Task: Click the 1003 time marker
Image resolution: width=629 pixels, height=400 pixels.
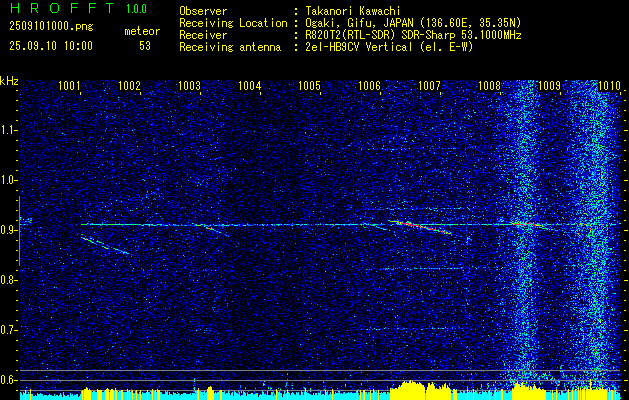Action: 189,85
